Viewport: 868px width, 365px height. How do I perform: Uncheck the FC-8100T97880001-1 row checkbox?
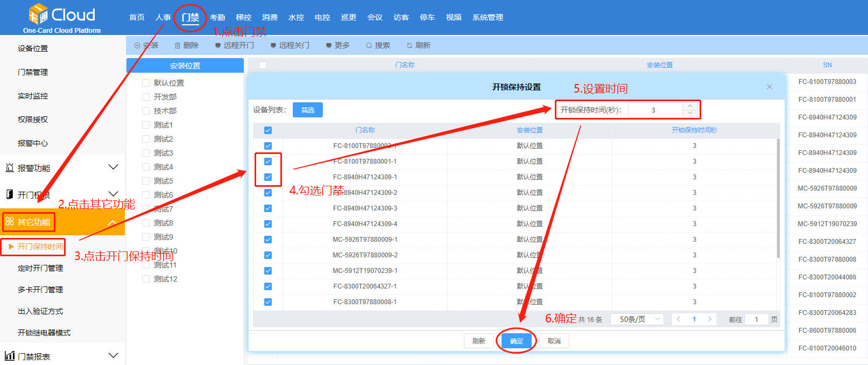268,162
